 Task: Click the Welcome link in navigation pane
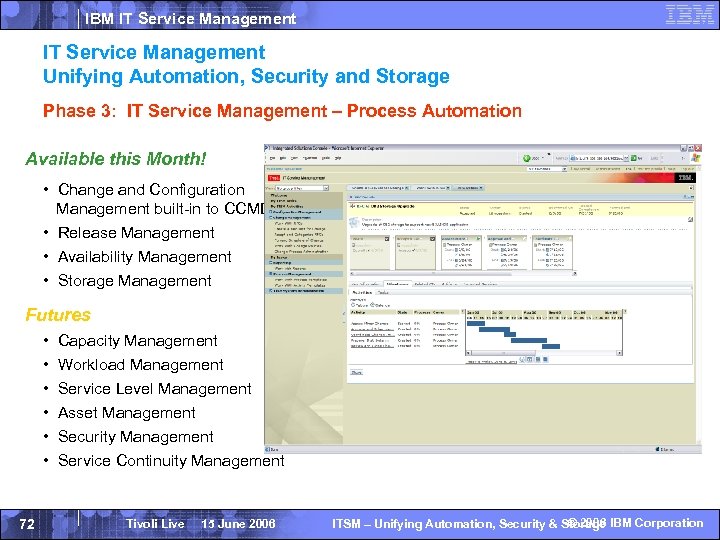point(279,196)
